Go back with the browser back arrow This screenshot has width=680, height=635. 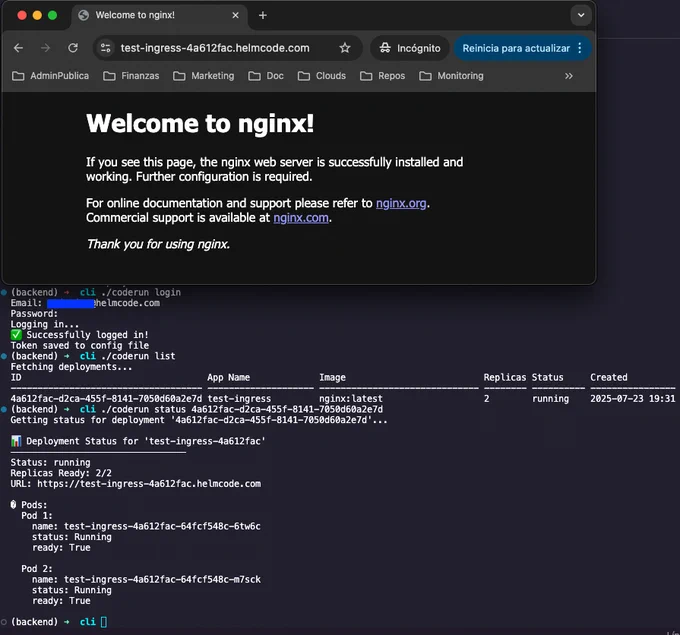18,48
